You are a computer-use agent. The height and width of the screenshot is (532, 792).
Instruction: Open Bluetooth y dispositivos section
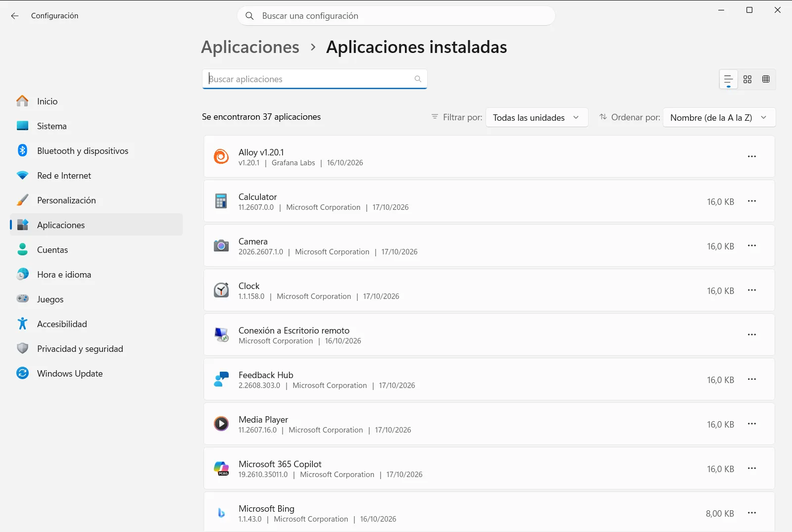tap(97, 150)
